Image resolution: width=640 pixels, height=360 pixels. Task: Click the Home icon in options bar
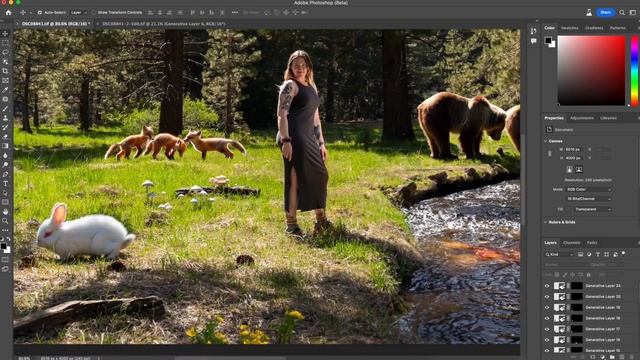pos(8,13)
